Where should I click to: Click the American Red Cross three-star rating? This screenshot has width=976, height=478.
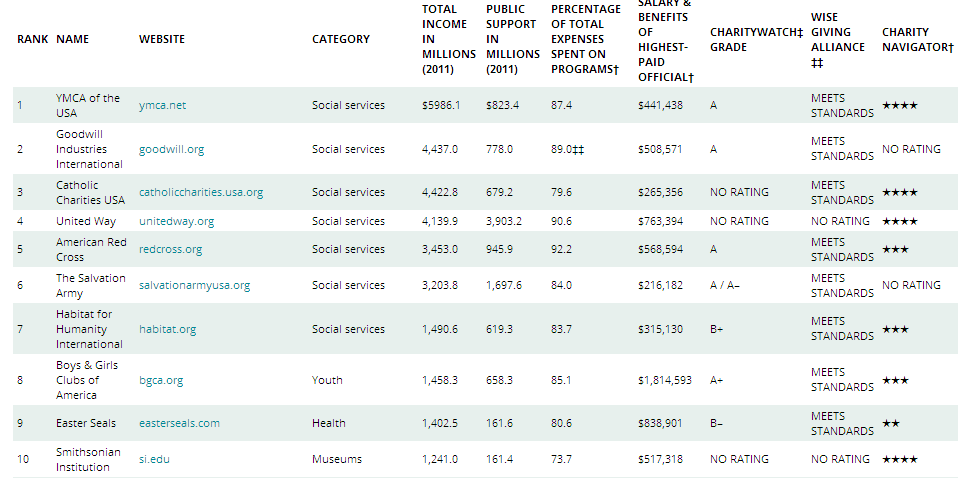[x=895, y=249]
